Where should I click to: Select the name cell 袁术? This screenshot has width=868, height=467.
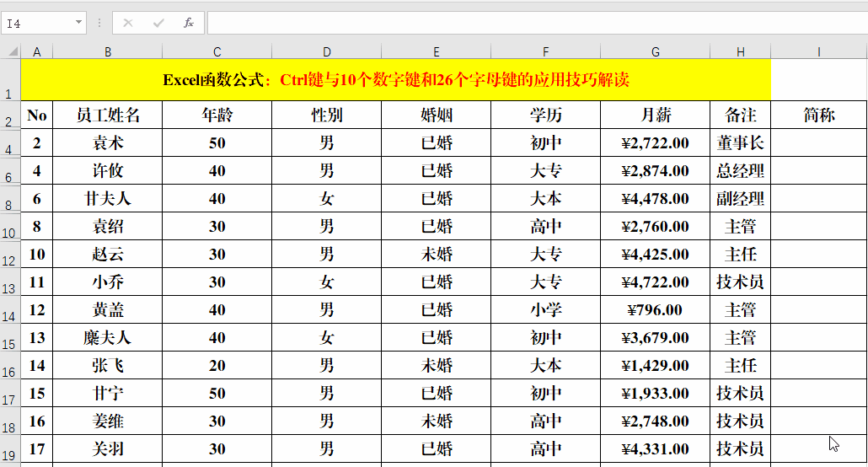coord(107,143)
